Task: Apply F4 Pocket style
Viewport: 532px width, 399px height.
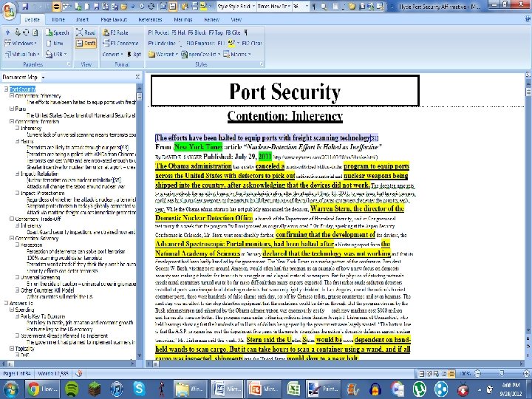Action: [x=158, y=33]
